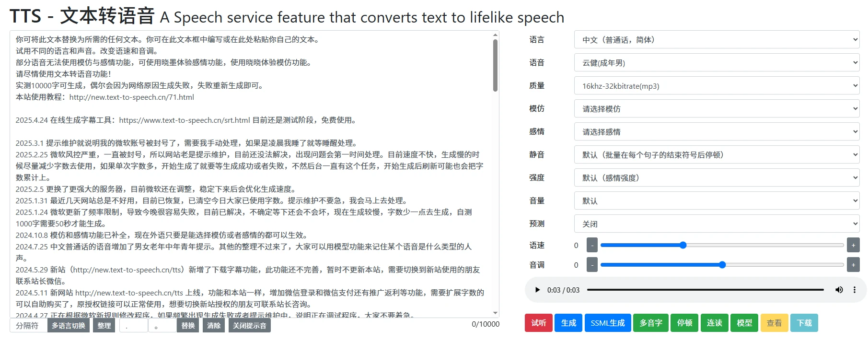Open audio player more options menu
This screenshot has width=868, height=342.
coord(854,290)
